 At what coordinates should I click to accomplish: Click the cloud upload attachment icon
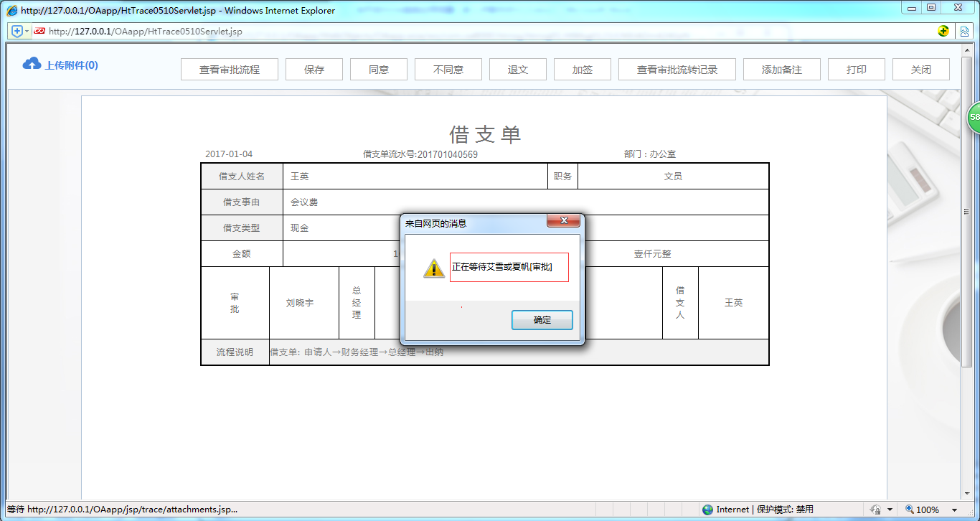[32, 64]
